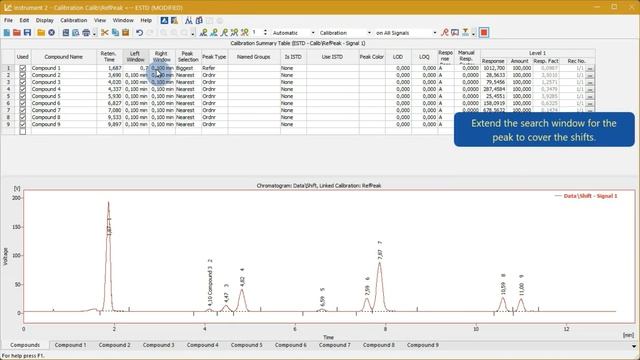Click the dark round X icon
This screenshot has height=360, width=640.
(x=51, y=33)
